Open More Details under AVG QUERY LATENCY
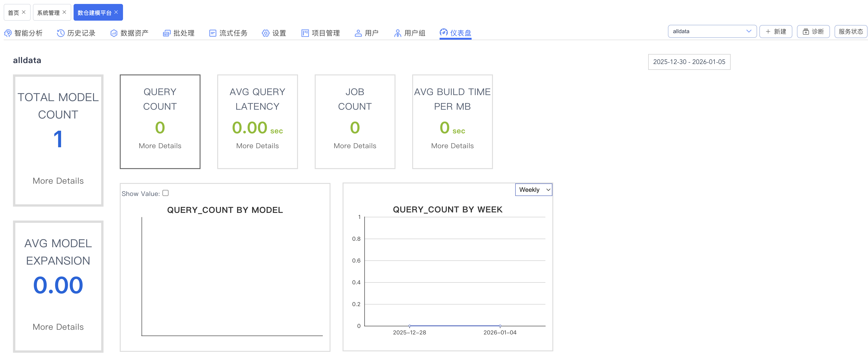The width and height of the screenshot is (868, 362). tap(257, 146)
